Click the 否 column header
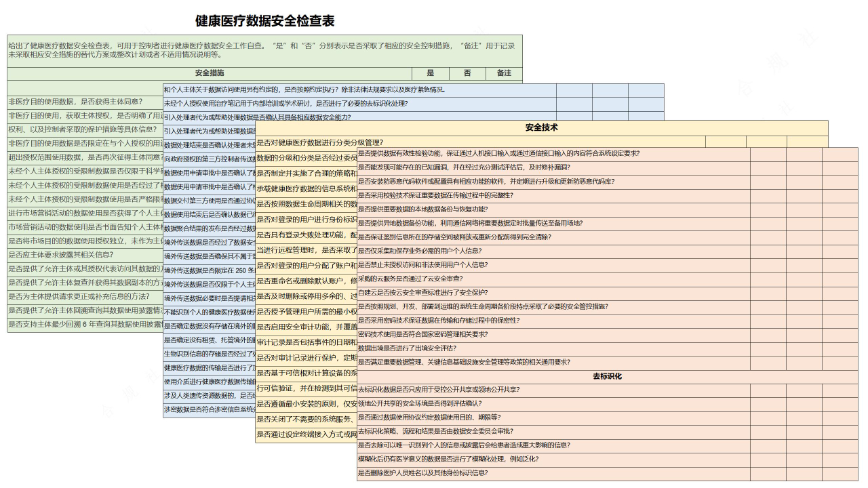This screenshot has width=868, height=488. [467, 73]
